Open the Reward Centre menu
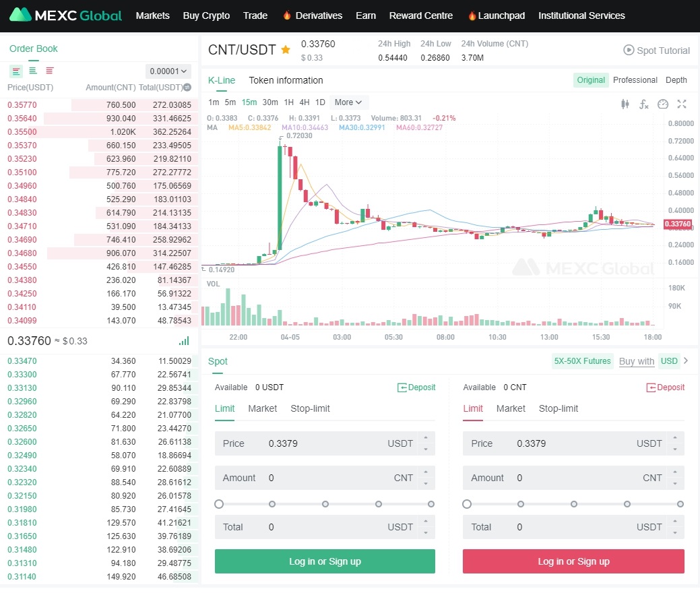Viewport: 700px width, 593px height. [420, 15]
